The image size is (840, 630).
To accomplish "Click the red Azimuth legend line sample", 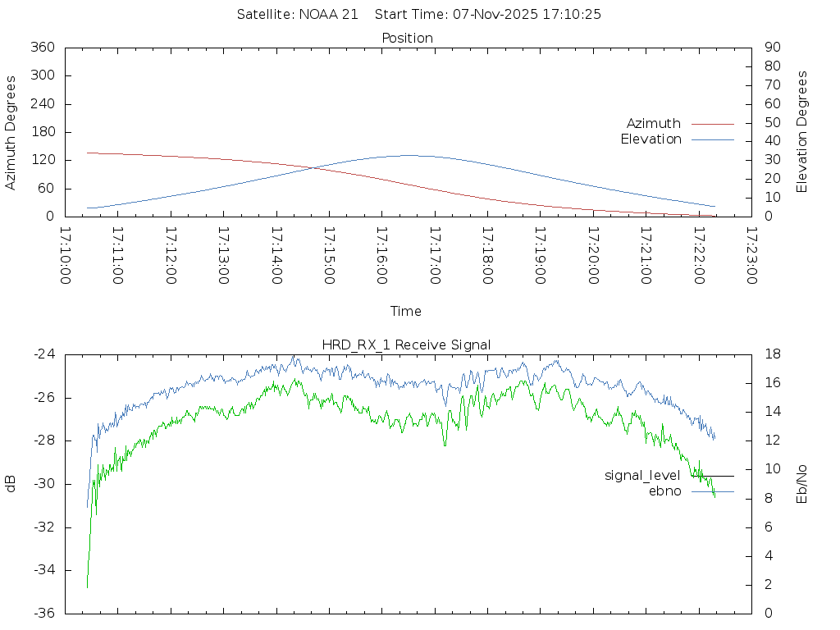I will [712, 124].
